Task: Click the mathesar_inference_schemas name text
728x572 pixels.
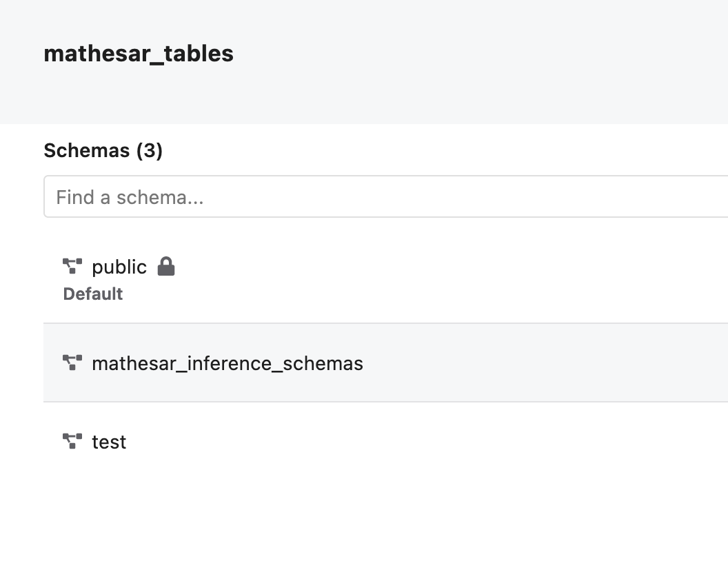Action: coord(228,363)
